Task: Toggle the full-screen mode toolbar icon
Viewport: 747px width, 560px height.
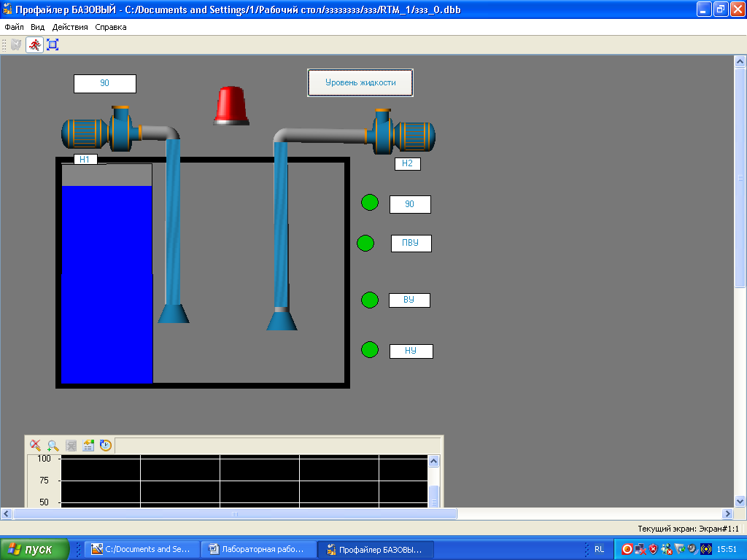Action: click(53, 44)
